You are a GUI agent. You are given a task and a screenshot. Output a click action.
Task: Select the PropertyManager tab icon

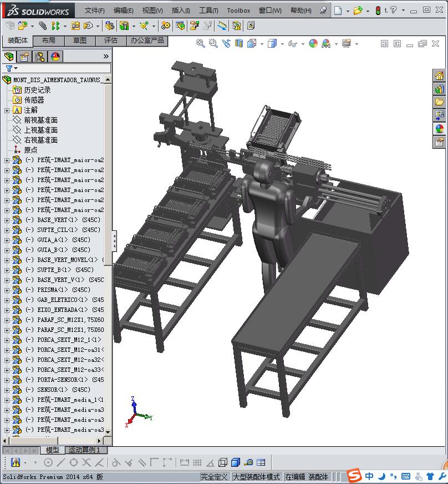[x=24, y=57]
